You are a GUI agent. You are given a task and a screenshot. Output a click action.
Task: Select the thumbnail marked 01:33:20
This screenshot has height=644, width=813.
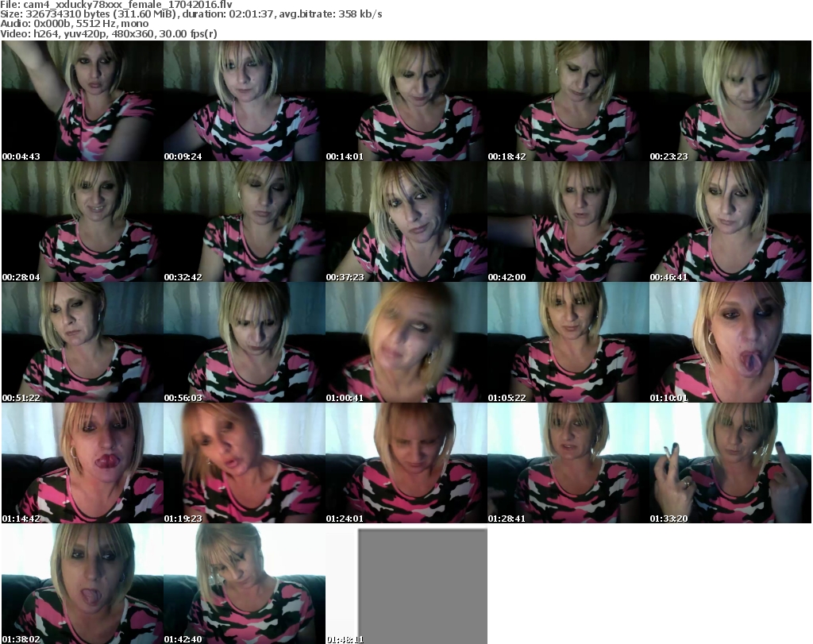coord(730,463)
